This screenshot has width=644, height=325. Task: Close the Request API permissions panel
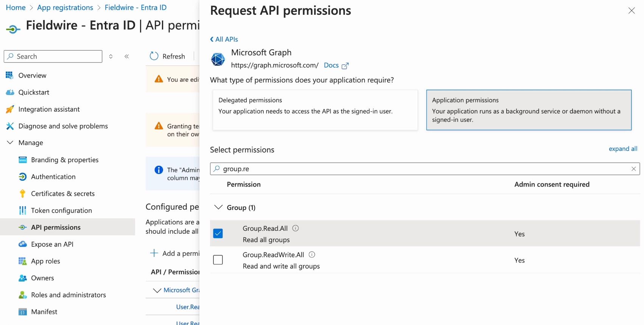(632, 11)
